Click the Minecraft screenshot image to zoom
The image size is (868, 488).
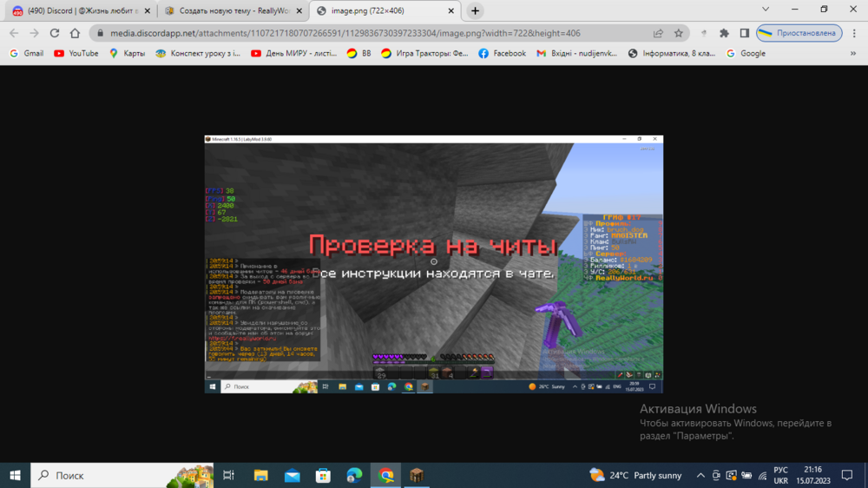434,264
